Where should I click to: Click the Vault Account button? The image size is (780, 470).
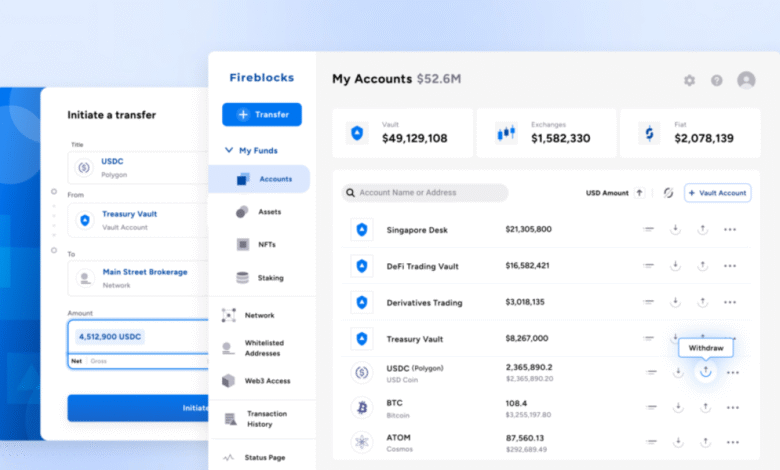718,193
